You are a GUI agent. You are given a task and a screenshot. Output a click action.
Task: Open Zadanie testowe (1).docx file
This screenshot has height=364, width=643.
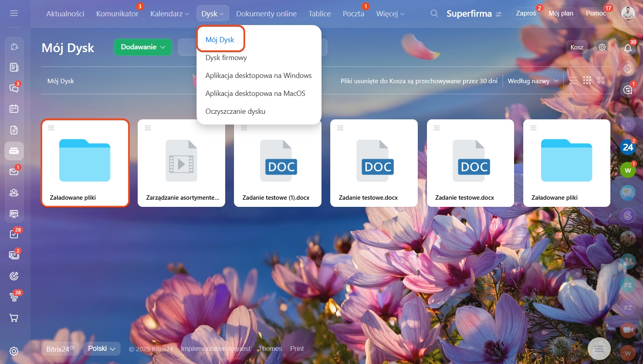[x=278, y=163]
